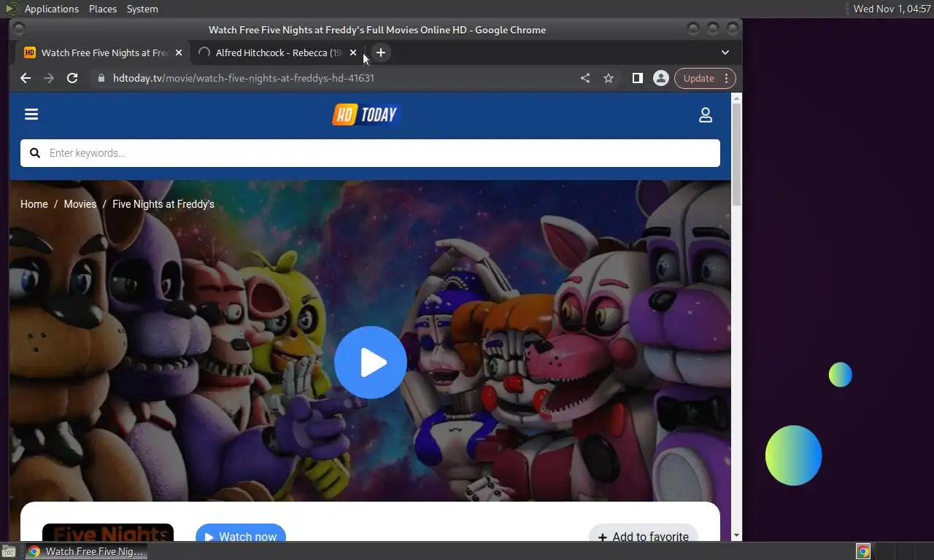Click the show desktop icon in bottom panel

8,551
